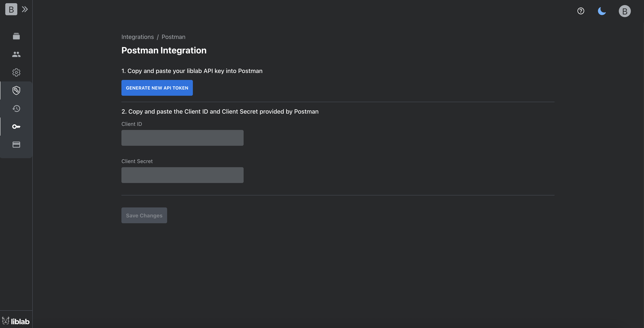Viewport: 644px width, 328px height.
Task: Toggle dark mode with the moon icon
Action: (602, 11)
